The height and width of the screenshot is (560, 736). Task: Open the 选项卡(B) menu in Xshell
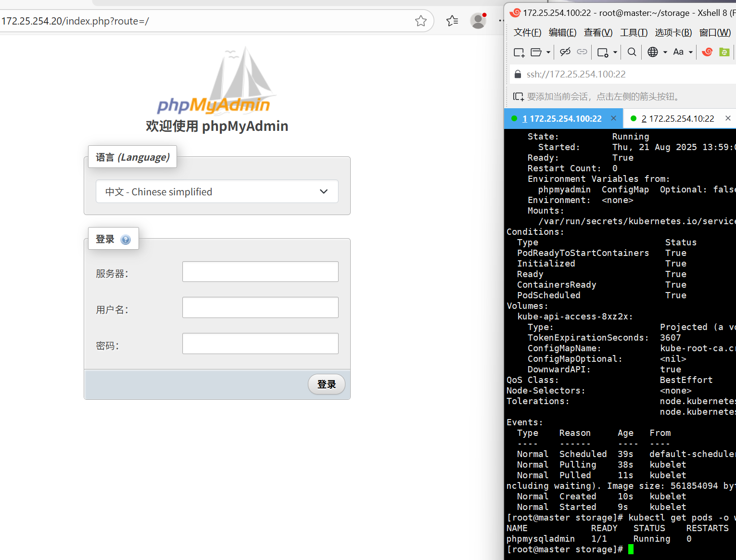click(673, 32)
